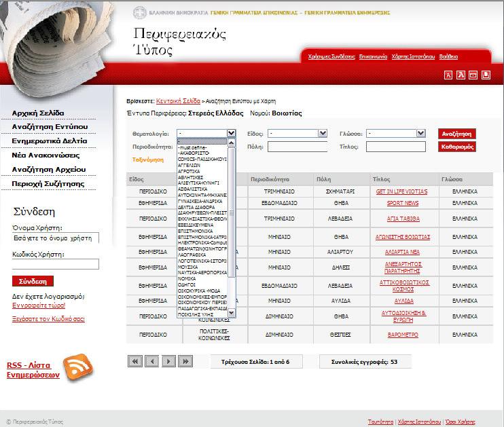The height and width of the screenshot is (427, 504).
Task: Open the ΑΤΤΙΚΟΒΟΙΩΤΙΚΟΣ ΚΟΣΜΟΣ title link
Action: (x=404, y=286)
